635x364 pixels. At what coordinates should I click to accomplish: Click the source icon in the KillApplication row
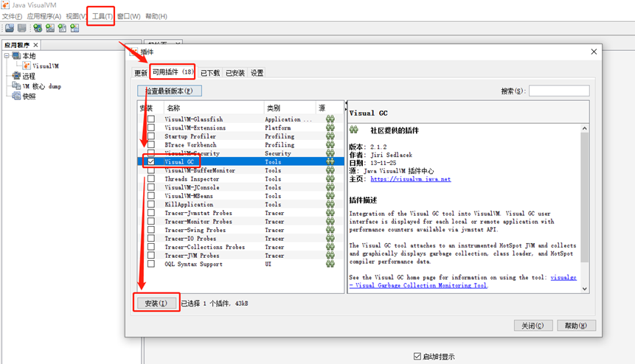pyautogui.click(x=330, y=204)
